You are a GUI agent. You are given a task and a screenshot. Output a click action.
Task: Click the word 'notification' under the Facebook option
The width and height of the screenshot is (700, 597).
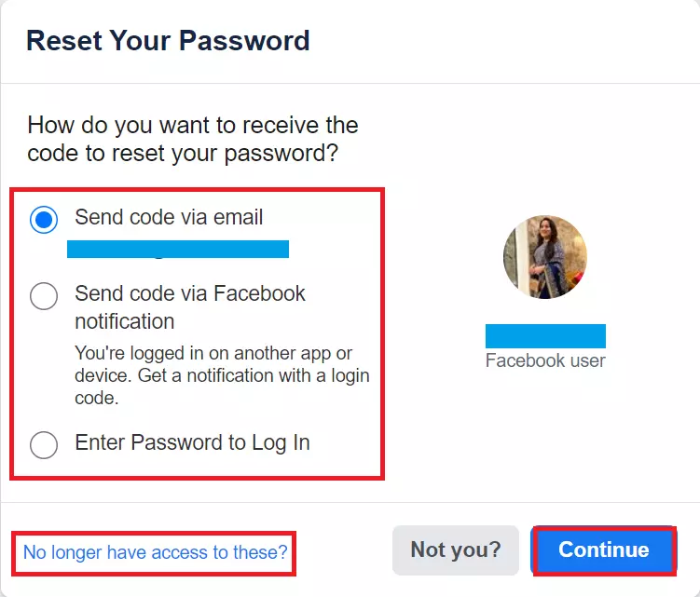(125, 322)
